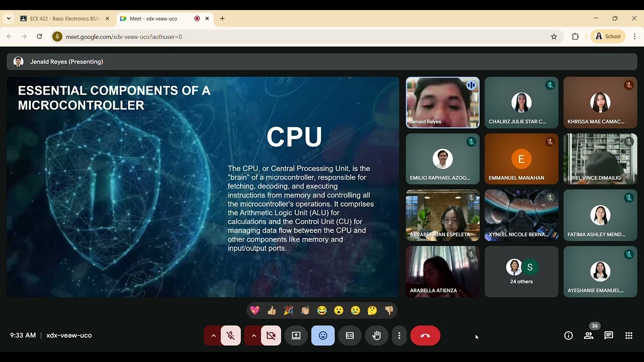
Task: Send the party popper reaction
Action: (288, 311)
